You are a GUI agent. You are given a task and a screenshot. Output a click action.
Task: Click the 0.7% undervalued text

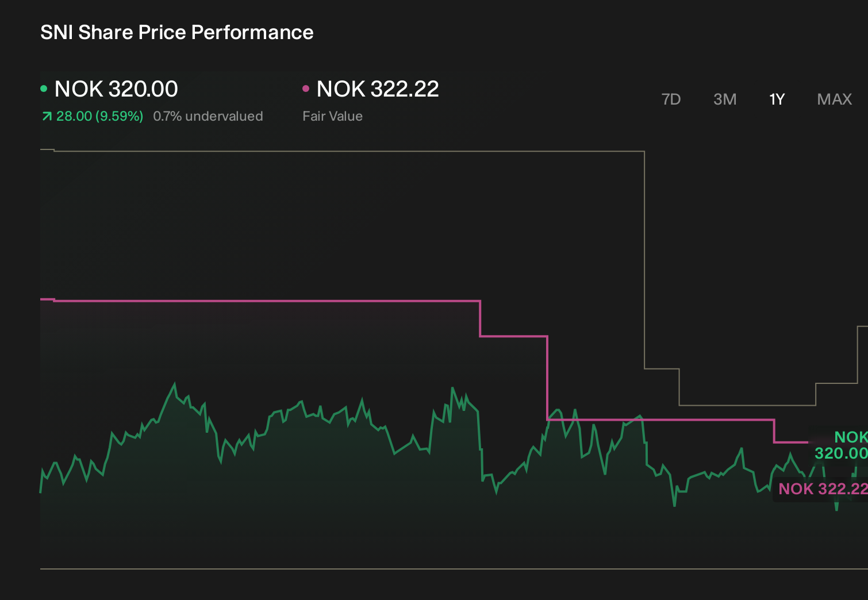[x=208, y=116]
